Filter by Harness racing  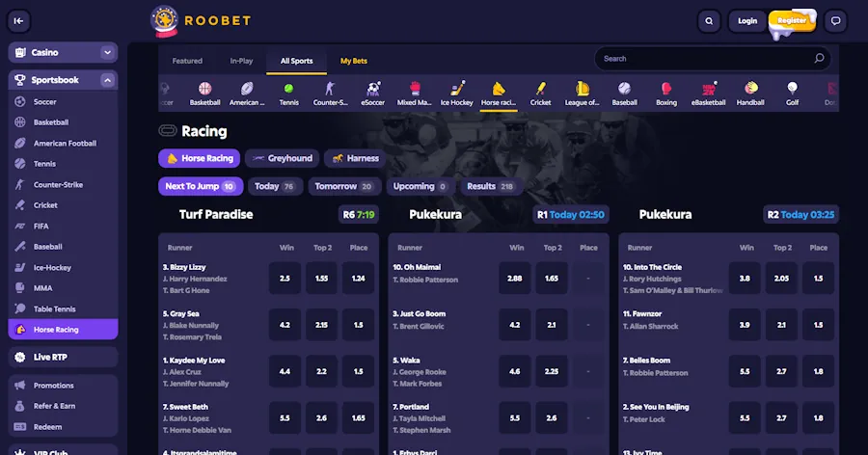tap(355, 158)
